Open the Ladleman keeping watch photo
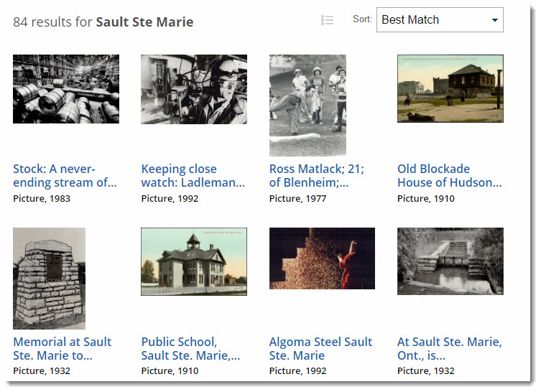This screenshot has width=541, height=392. [x=194, y=89]
